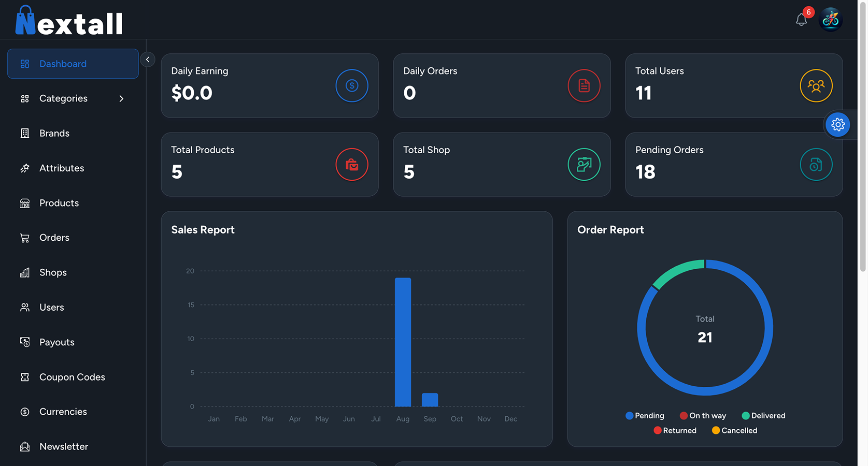Switch to the Dashboard menu item
Viewport: 868px width, 466px height.
63,63
